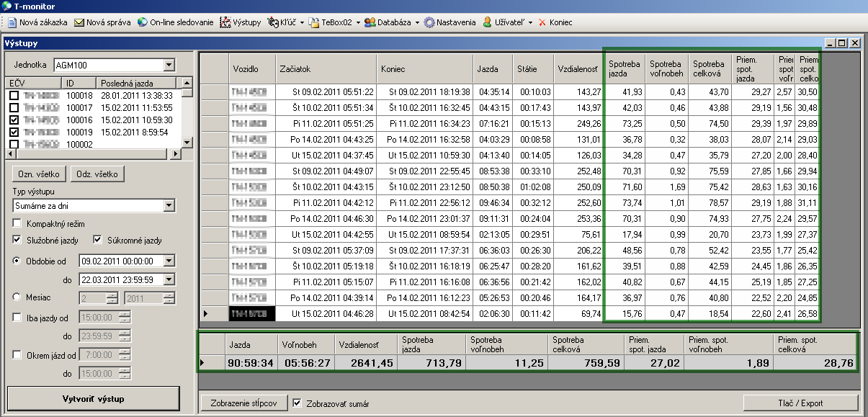Select the Mesiac radio button

[17, 296]
